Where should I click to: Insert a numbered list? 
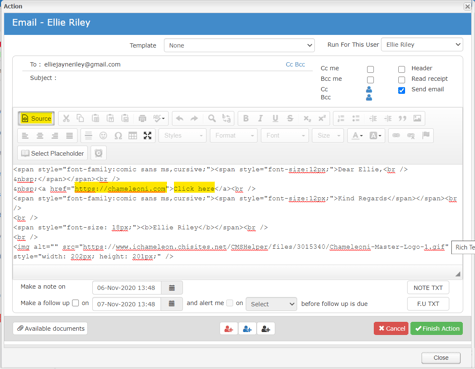pyautogui.click(x=341, y=118)
